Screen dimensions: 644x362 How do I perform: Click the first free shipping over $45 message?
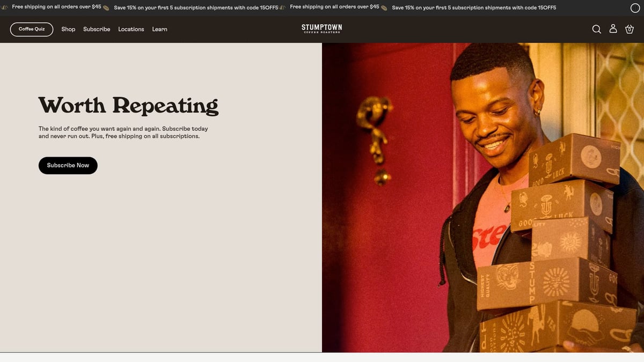[x=56, y=8]
